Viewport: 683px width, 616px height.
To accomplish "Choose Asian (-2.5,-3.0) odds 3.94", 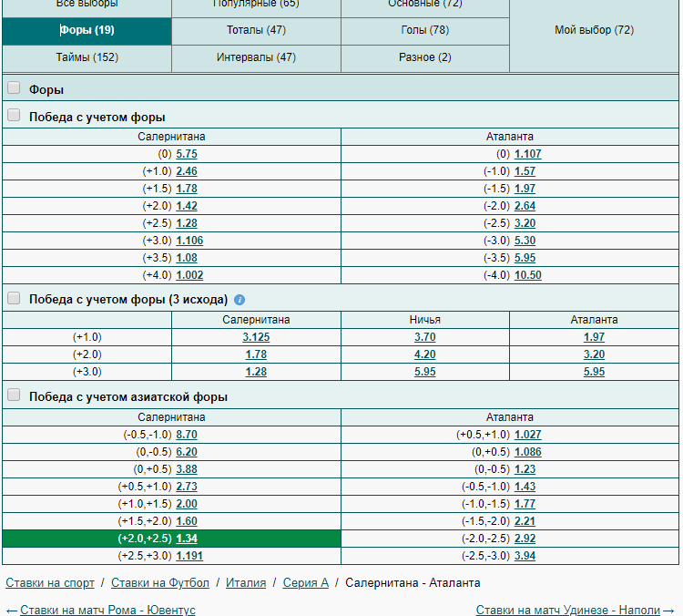I will click(525, 556).
